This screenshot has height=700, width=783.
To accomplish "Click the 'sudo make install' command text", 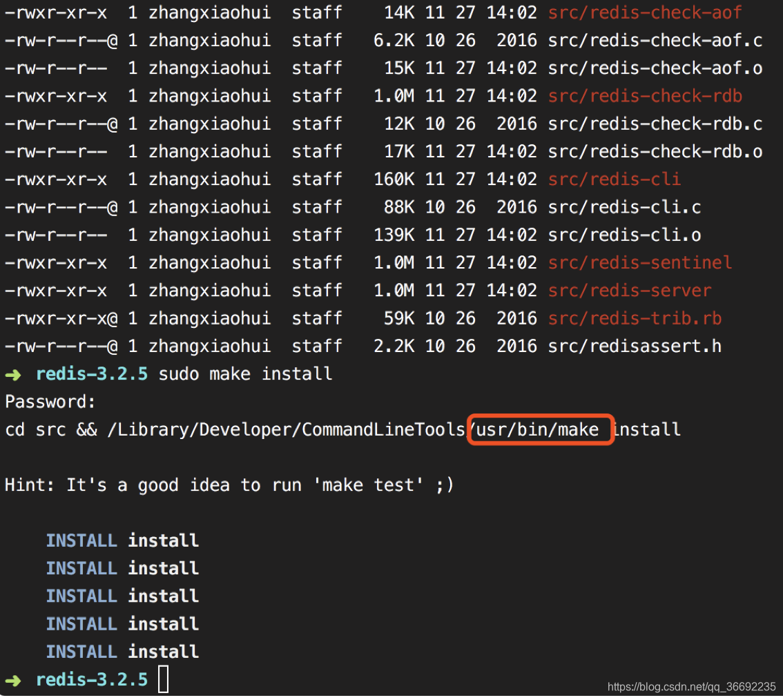I will [245, 374].
